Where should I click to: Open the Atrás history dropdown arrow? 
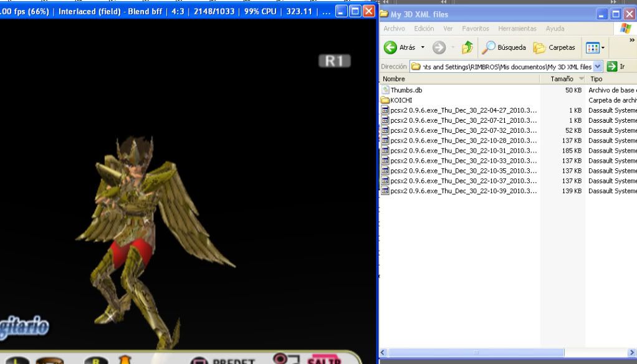pyautogui.click(x=423, y=47)
